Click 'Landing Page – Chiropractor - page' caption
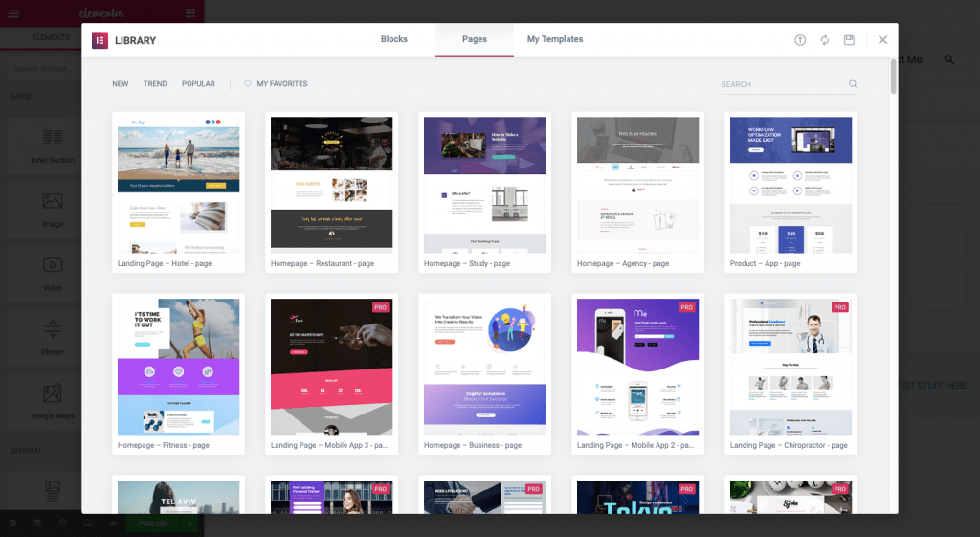This screenshot has height=537, width=980. tap(789, 446)
